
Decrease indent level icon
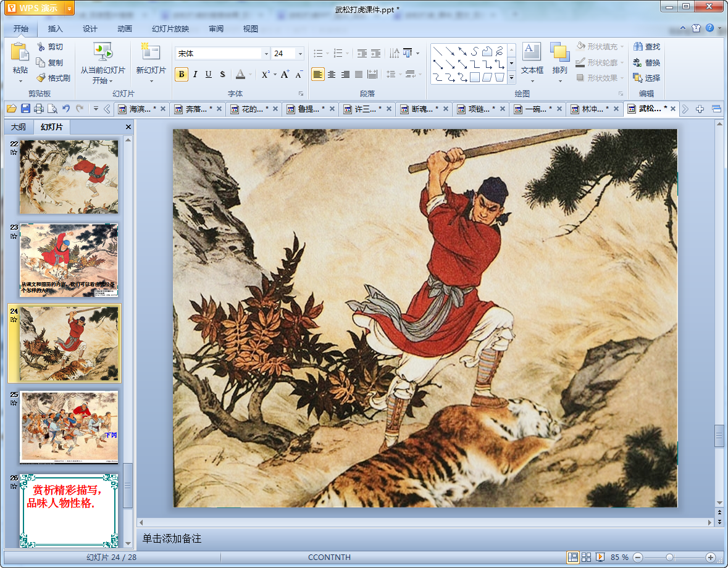pos(362,53)
